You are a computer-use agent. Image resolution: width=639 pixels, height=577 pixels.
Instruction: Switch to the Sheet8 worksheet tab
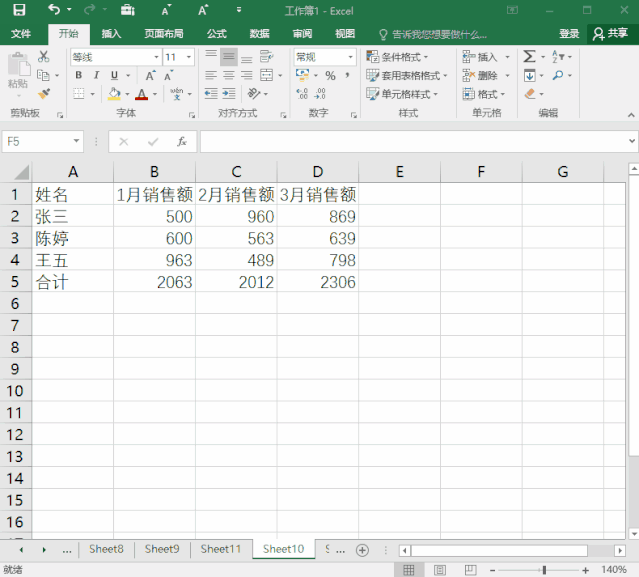(106, 549)
